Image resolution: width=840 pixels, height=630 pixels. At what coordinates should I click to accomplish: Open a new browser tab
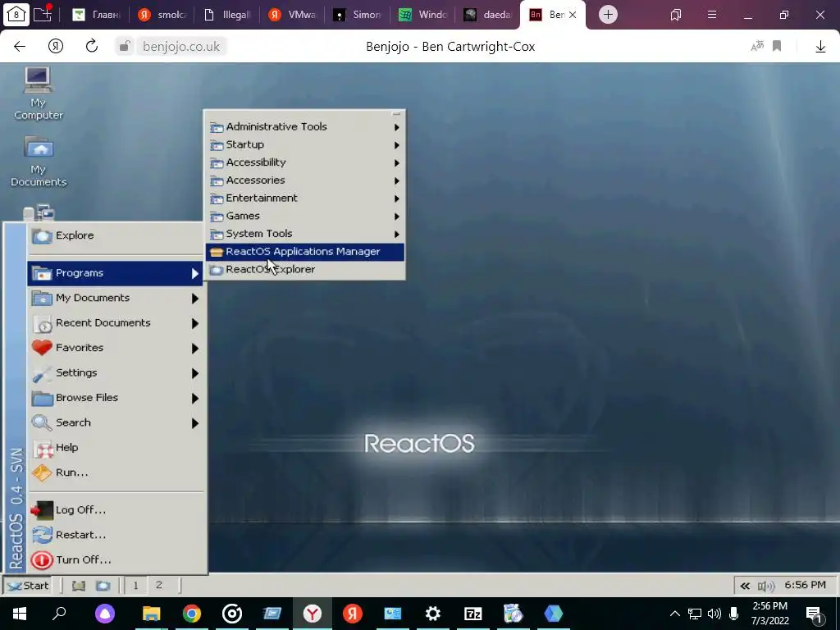pos(608,15)
